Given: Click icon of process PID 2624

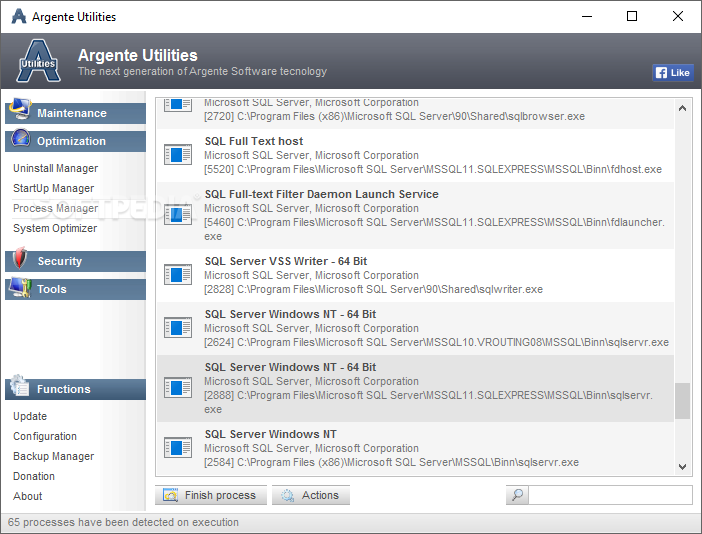Looking at the screenshot, I should pos(178,328).
